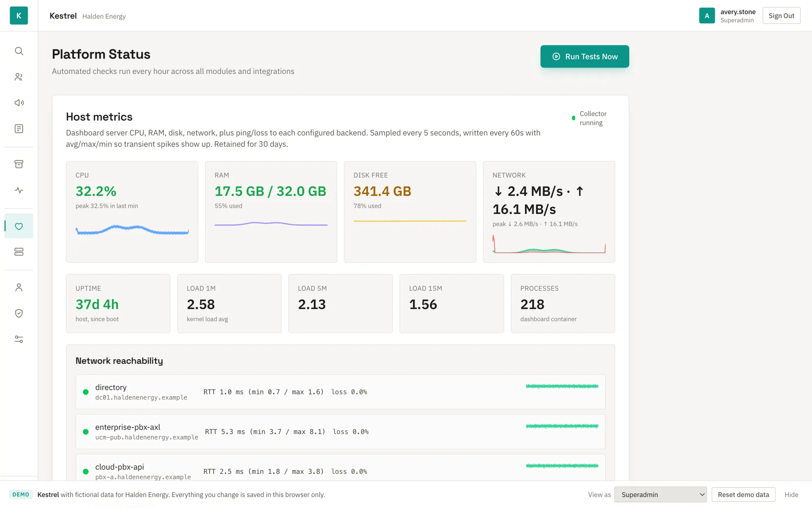Screen dimensions: 812x508
Task: Click the "Halden Energy" organization label
Action: point(104,16)
